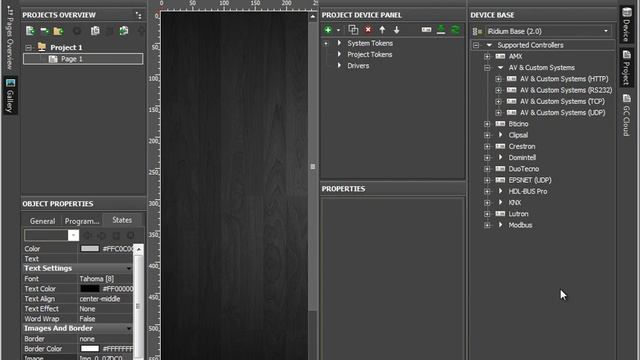The image size is (640, 360).
Task: Expand Drivers node
Action: (x=339, y=65)
